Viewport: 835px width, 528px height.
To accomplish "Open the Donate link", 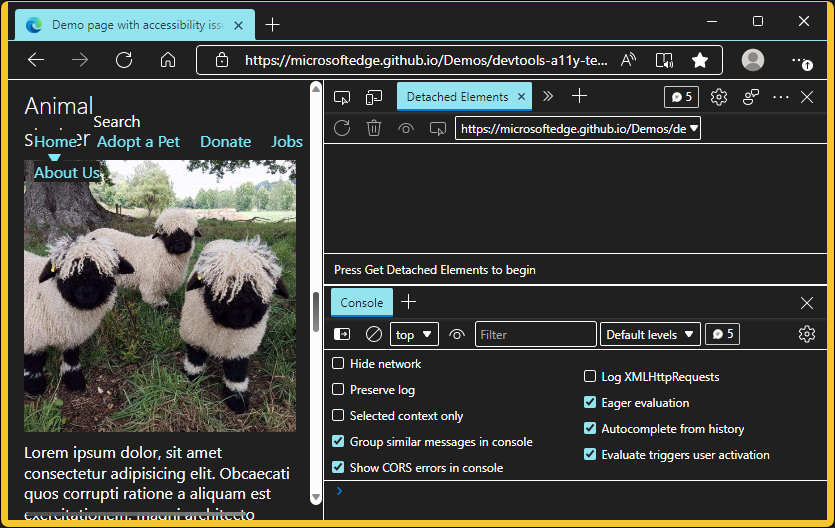I will point(225,142).
